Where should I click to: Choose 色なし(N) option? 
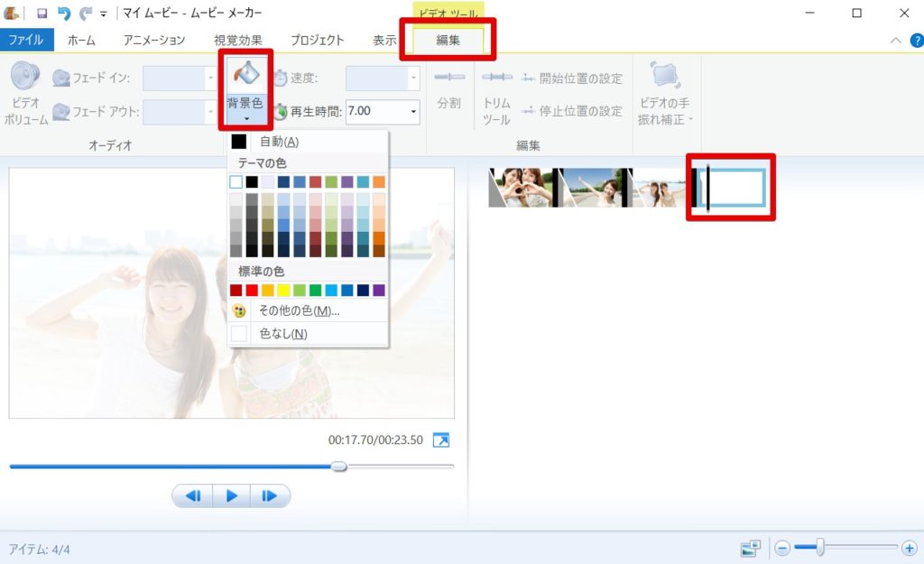click(308, 334)
